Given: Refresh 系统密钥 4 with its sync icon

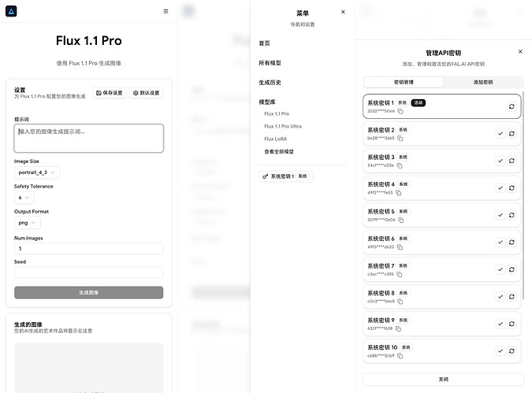Looking at the screenshot, I should [x=512, y=188].
